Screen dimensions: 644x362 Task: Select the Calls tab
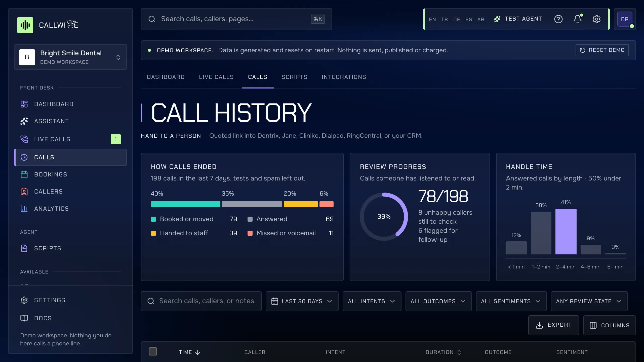(258, 77)
